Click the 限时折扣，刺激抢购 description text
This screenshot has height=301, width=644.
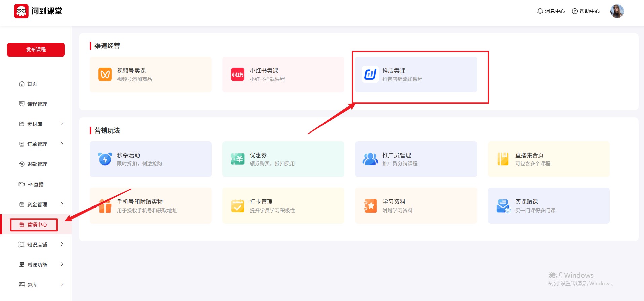[140, 164]
